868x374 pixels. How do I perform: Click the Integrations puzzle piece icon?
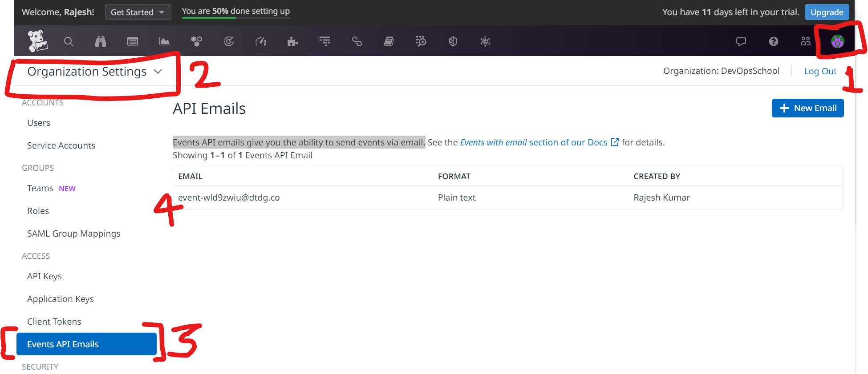pos(292,41)
